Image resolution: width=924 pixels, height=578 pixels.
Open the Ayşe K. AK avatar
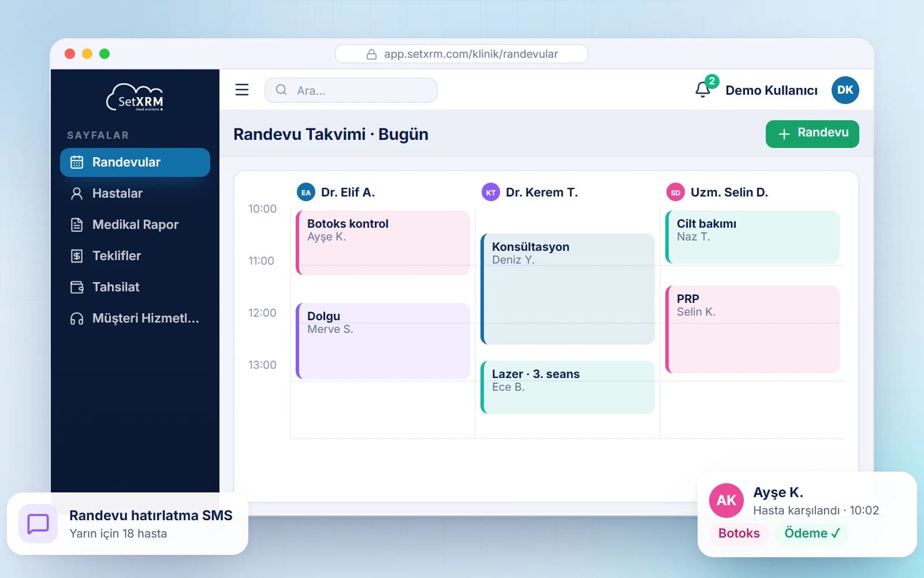tap(726, 500)
